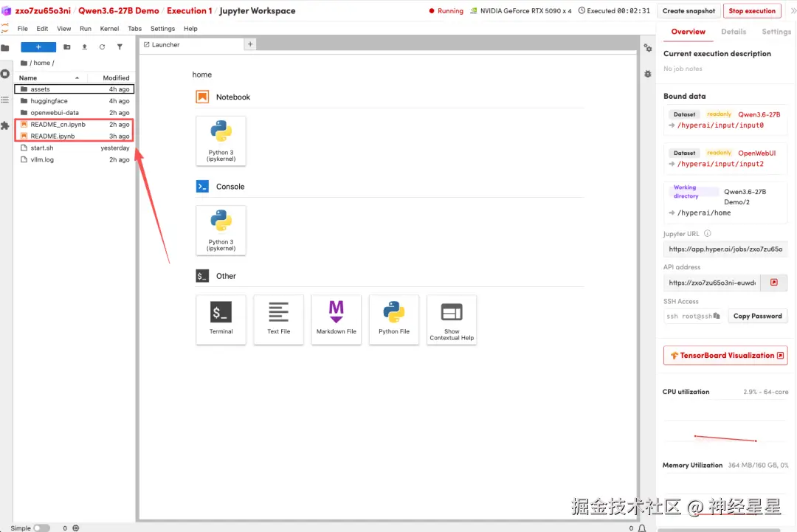Screen dimensions: 797x532
Task: Open the extension manager puzzle icon
Action: click(5, 125)
